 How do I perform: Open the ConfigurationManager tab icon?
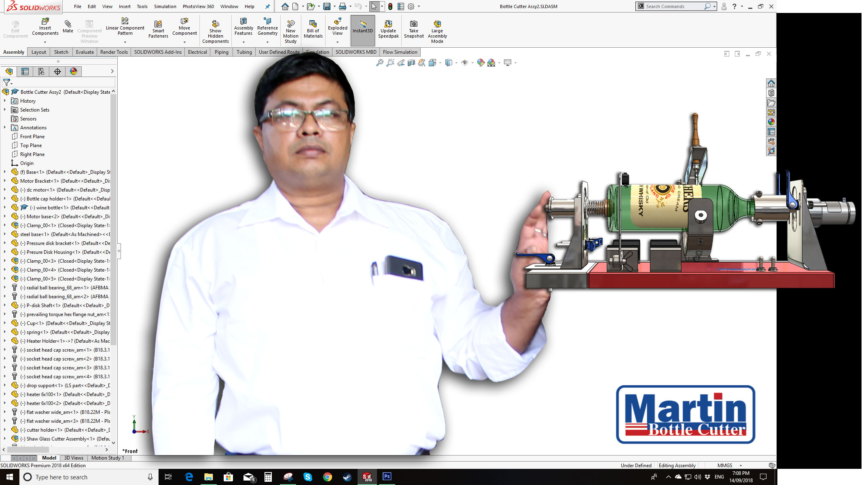[x=41, y=72]
